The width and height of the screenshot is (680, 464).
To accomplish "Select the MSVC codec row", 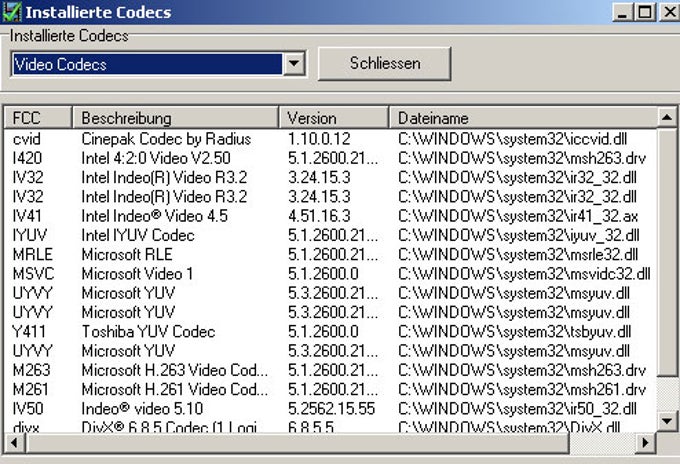I will click(x=330, y=274).
